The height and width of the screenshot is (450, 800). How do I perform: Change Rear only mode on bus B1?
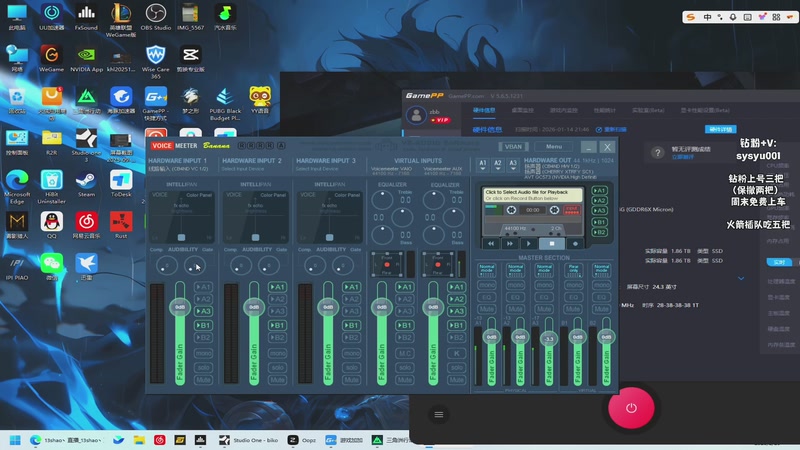(573, 268)
